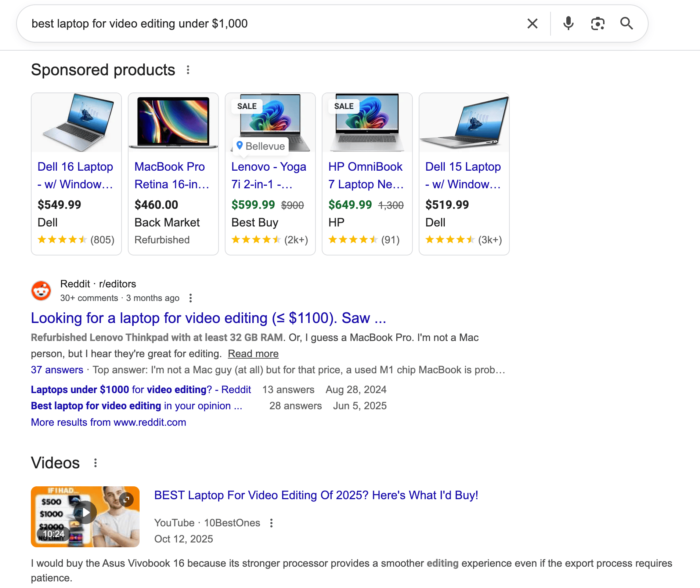Click the Reddit logo icon
The width and height of the screenshot is (700, 588).
[x=41, y=290]
